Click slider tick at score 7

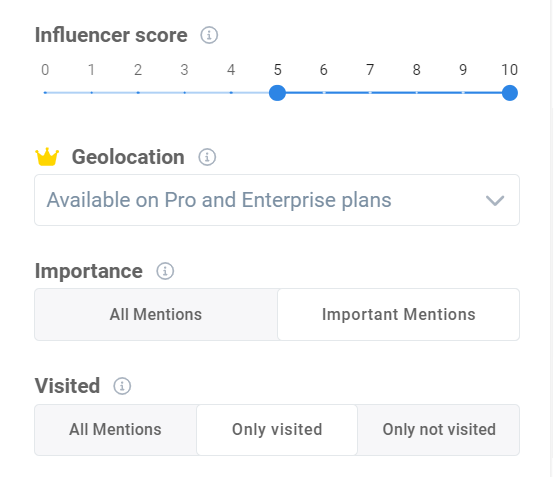click(370, 93)
